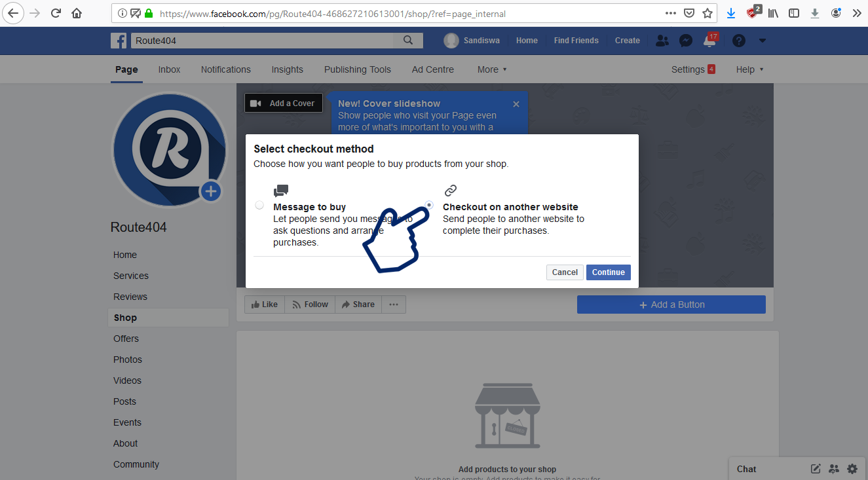Viewport: 868px width, 480px height.
Task: Click the Facebook logo icon
Action: 119,41
